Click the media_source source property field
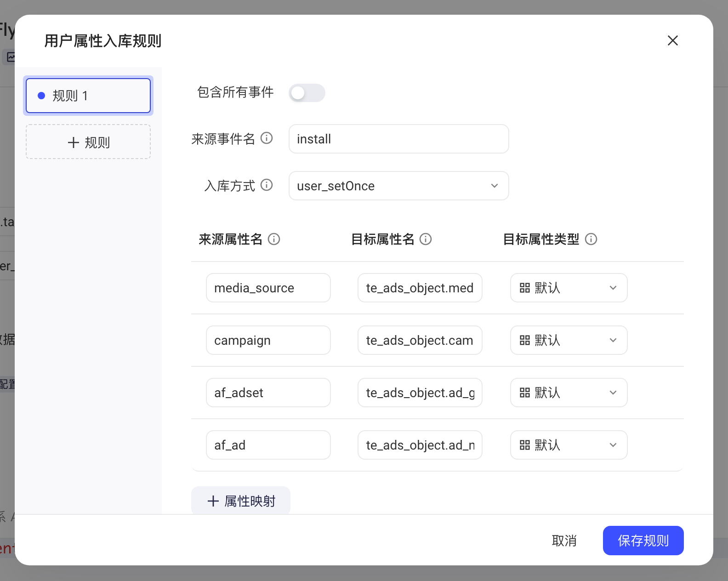728x581 pixels. (268, 288)
